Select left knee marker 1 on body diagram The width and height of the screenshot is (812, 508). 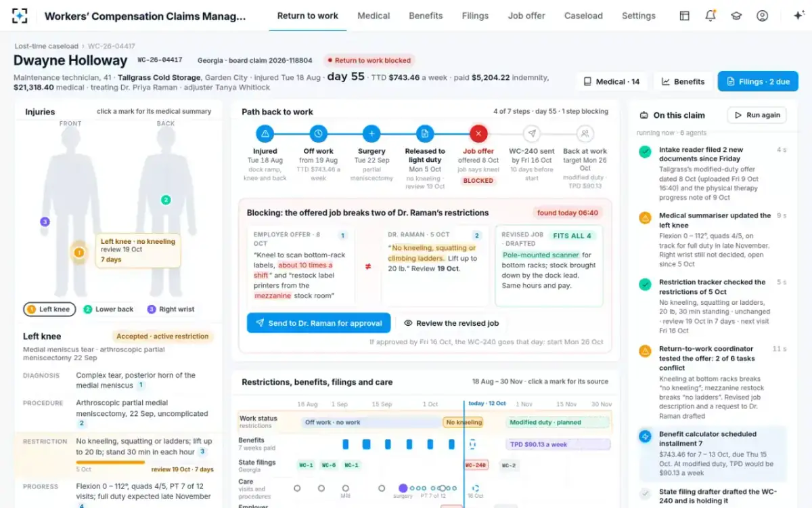78,253
